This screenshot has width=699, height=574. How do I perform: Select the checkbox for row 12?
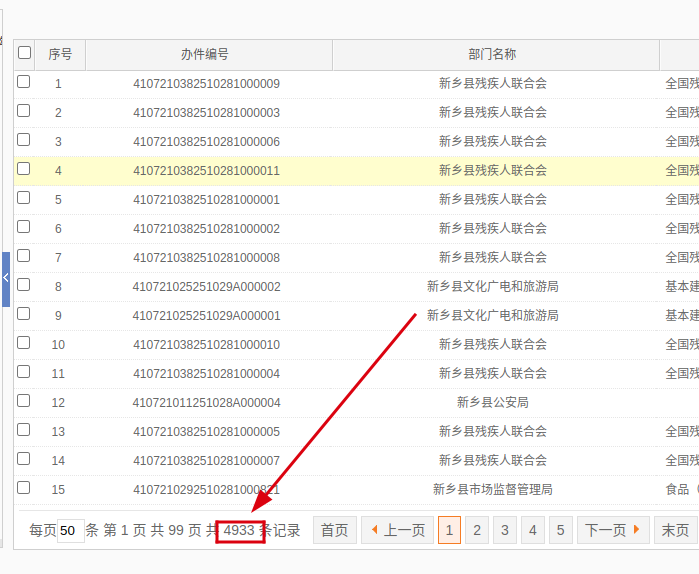click(24, 401)
